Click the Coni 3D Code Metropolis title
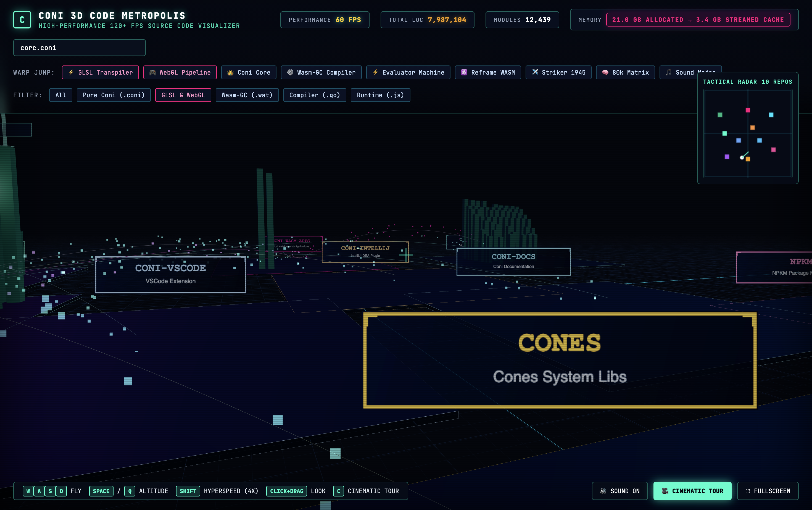812x510 pixels. click(x=112, y=15)
